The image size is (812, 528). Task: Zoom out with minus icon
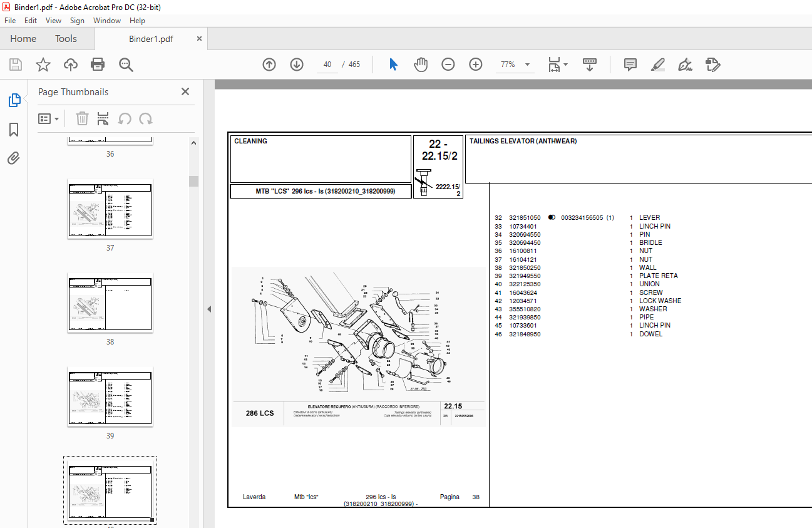(448, 65)
